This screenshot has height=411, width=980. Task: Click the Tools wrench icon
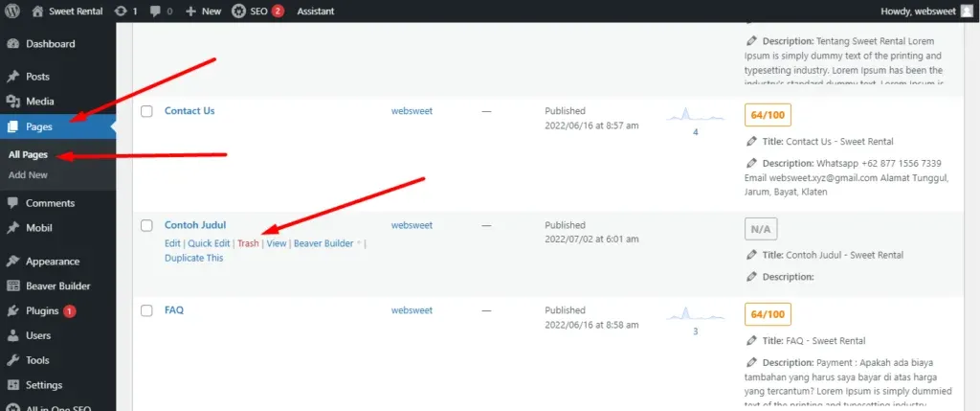tap(12, 360)
